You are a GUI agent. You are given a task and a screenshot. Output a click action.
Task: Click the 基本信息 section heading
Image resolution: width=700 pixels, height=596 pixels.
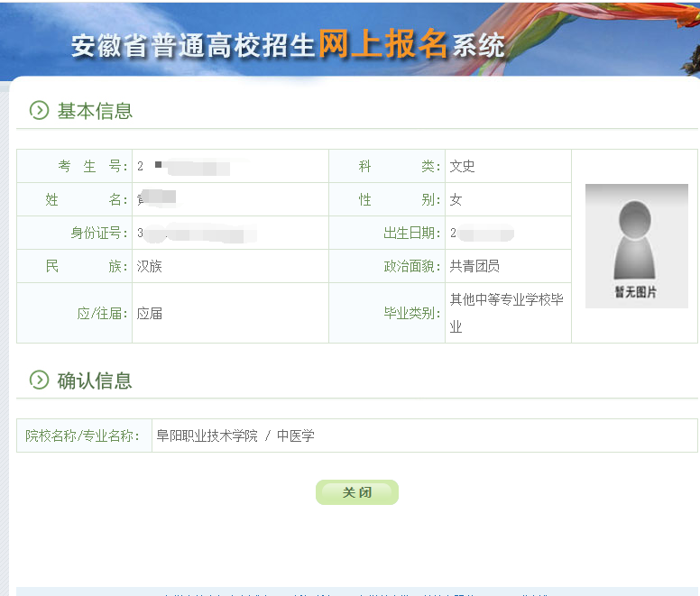tap(95, 111)
